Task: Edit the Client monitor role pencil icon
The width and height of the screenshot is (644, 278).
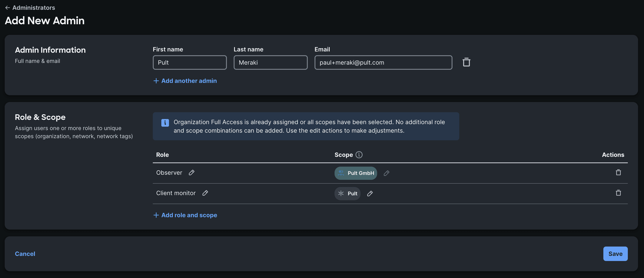Action: pos(205,193)
